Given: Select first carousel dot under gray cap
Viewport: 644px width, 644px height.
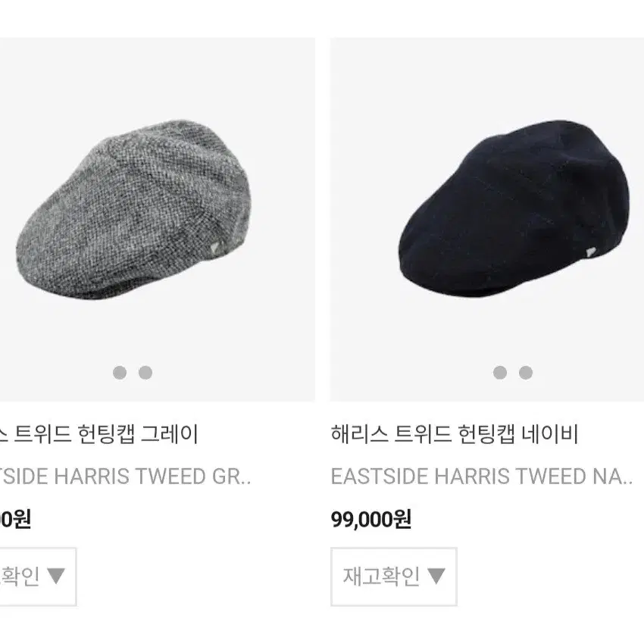Looking at the screenshot, I should pos(120,373).
